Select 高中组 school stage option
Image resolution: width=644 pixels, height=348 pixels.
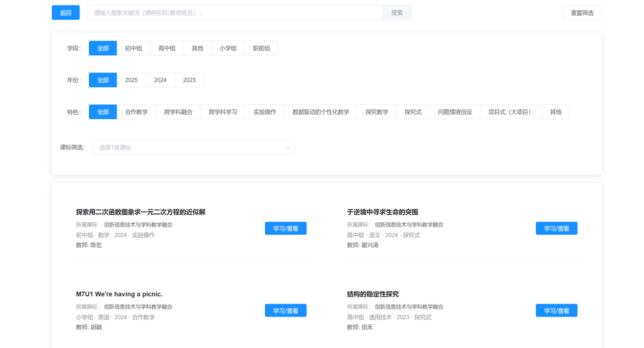[x=167, y=48]
